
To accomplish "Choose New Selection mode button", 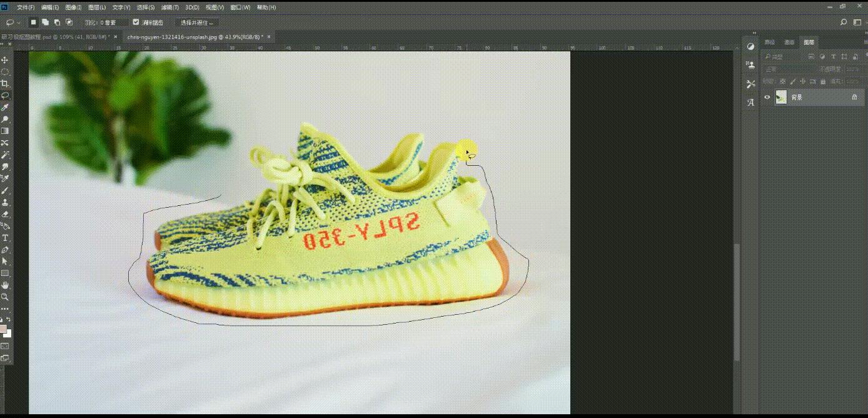I will point(34,22).
